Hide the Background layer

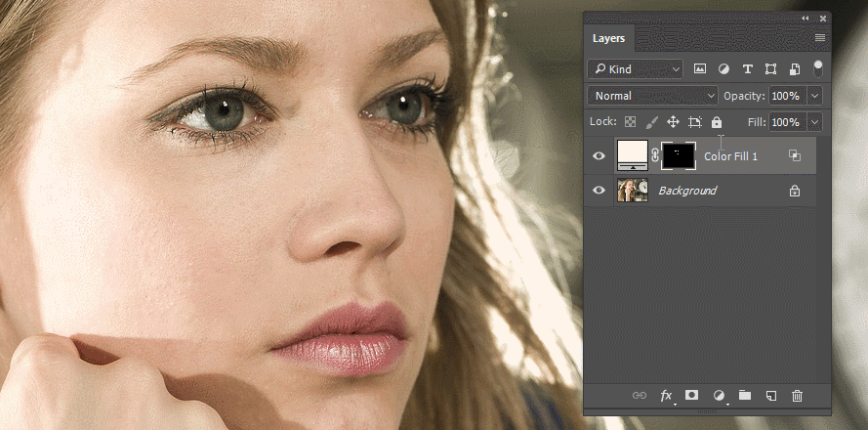coord(599,190)
